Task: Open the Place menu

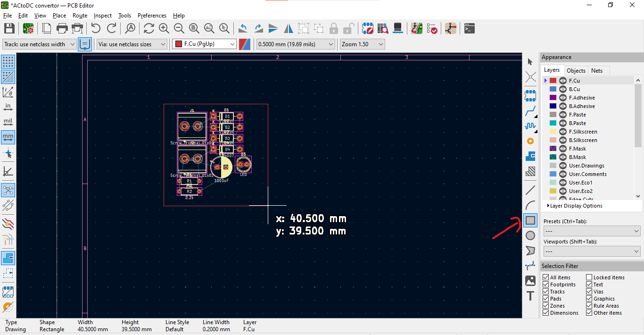Action: 59,16
